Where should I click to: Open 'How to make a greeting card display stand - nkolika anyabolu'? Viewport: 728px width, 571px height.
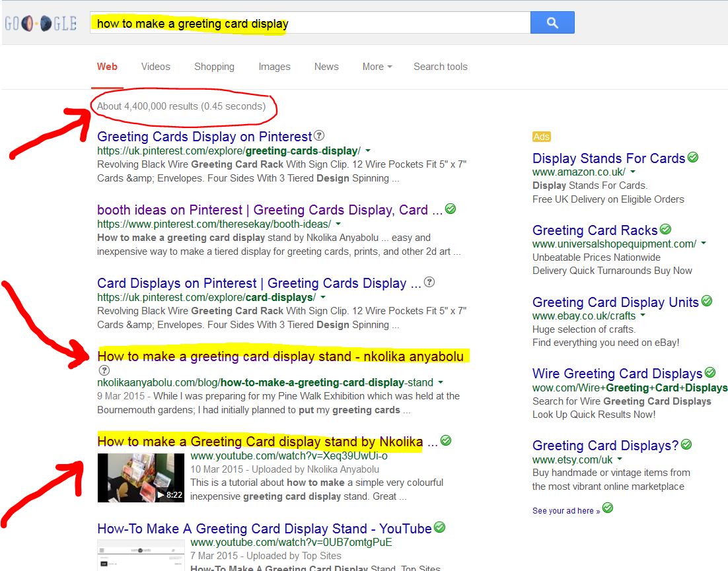tap(280, 356)
